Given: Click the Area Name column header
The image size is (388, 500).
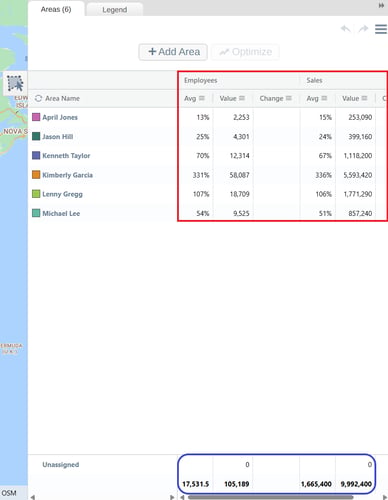Looking at the screenshot, I should (x=62, y=98).
